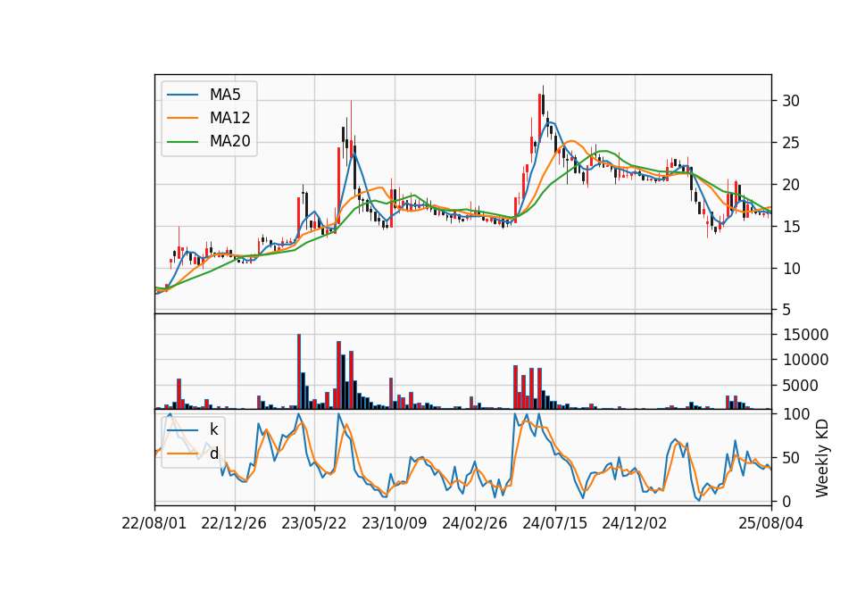Viewport: 857px width, 616px height.
Task: Click the KD axis value 0
Action: [x=786, y=501]
